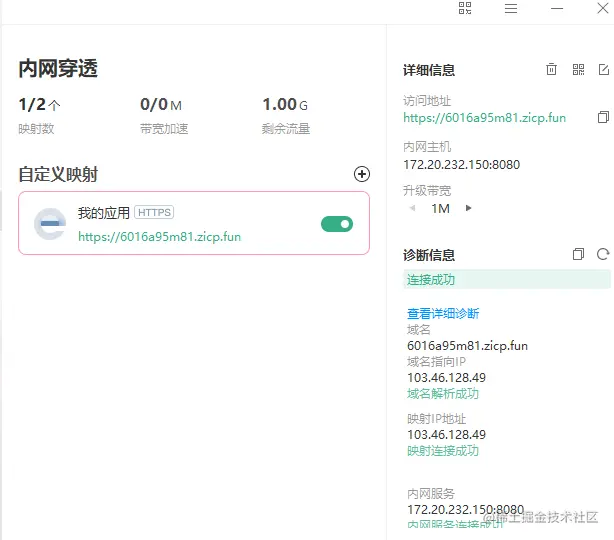Click the 升级带宽 label
This screenshot has height=540, width=614.
[427, 191]
